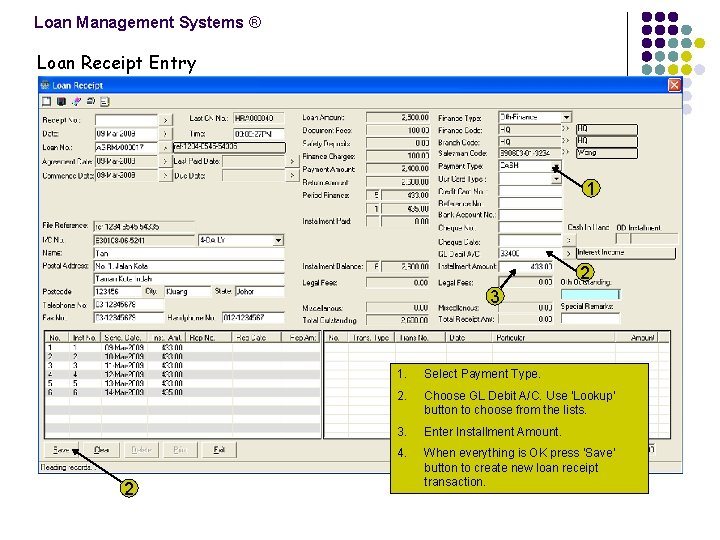Click the Delete button at bottom
The image size is (720, 540).
[x=141, y=450]
